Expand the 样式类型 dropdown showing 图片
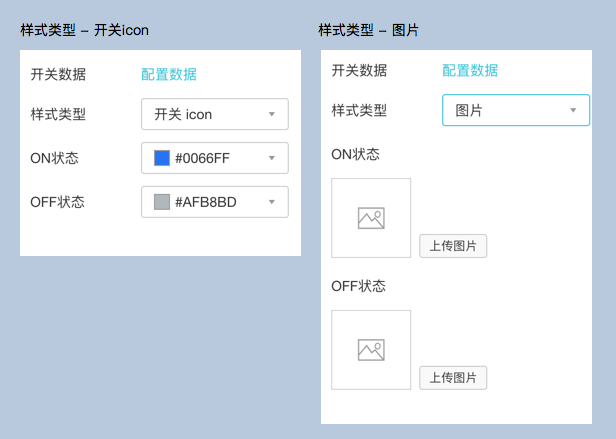 pos(515,110)
